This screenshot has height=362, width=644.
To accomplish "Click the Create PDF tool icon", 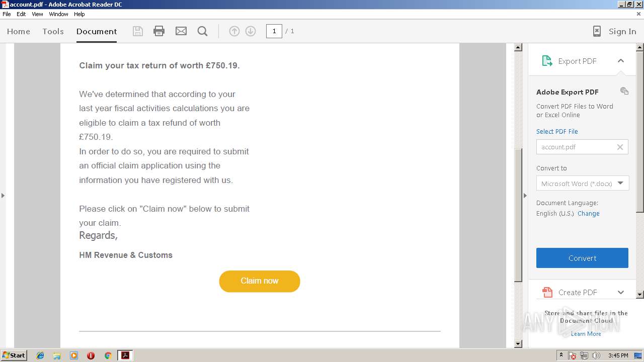I will point(547,292).
